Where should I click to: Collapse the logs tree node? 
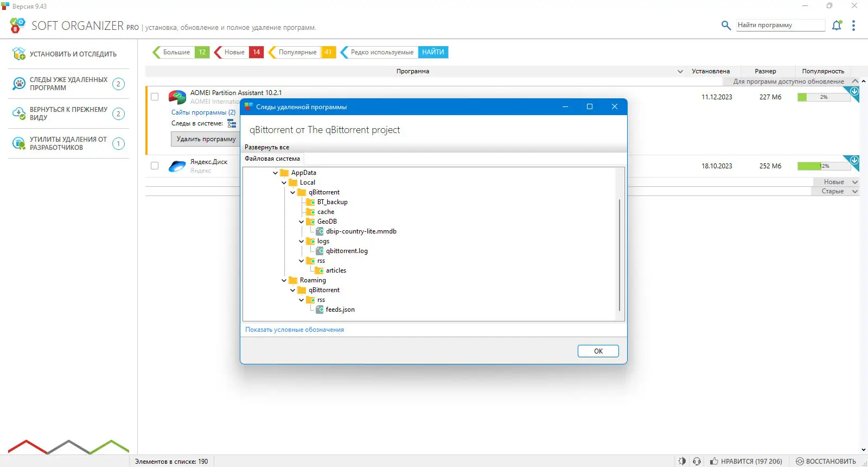[x=302, y=241]
